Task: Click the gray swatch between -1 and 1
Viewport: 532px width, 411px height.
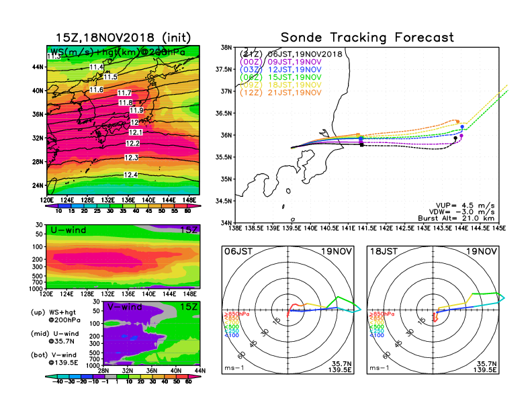Action: tap(111, 377)
